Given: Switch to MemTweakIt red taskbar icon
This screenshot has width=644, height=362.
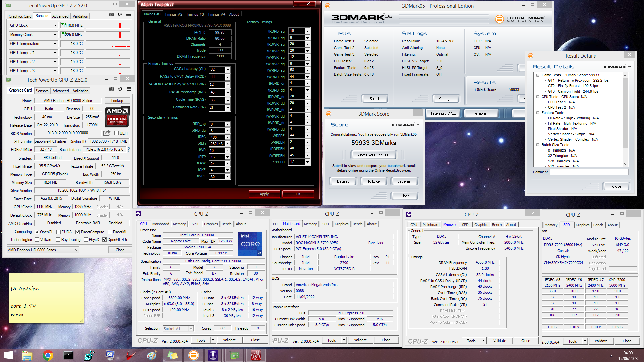Looking at the screenshot, I should (256, 355).
